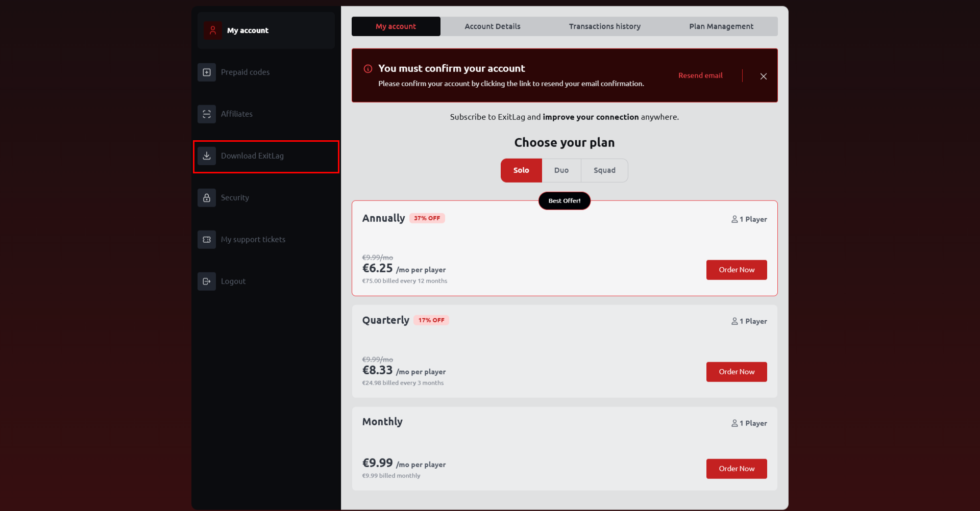Order the Quarterly plan now
The width and height of the screenshot is (980, 511).
pos(737,372)
